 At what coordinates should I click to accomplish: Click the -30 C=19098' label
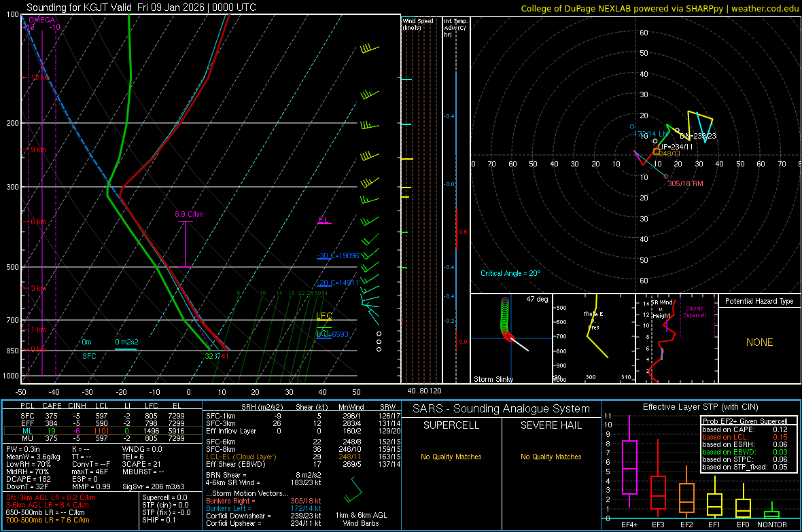[x=338, y=255]
